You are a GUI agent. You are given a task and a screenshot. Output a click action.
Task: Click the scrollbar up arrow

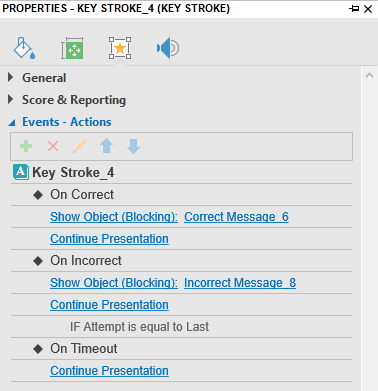(369, 76)
